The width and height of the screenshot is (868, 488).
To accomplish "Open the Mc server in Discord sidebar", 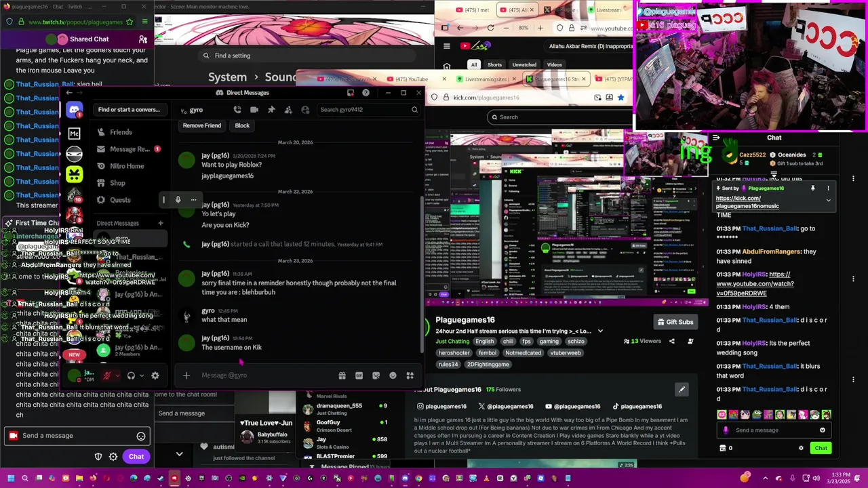I will pos(75,134).
